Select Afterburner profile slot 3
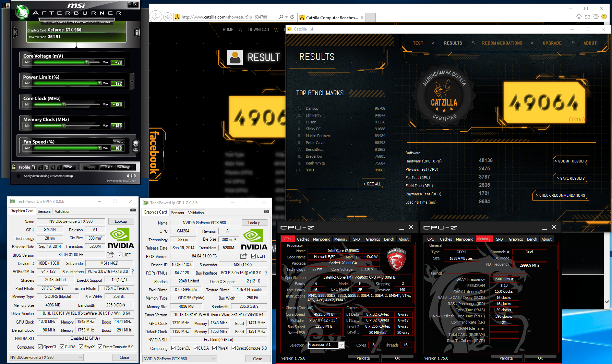The height and width of the screenshot is (364, 612). coord(47,167)
